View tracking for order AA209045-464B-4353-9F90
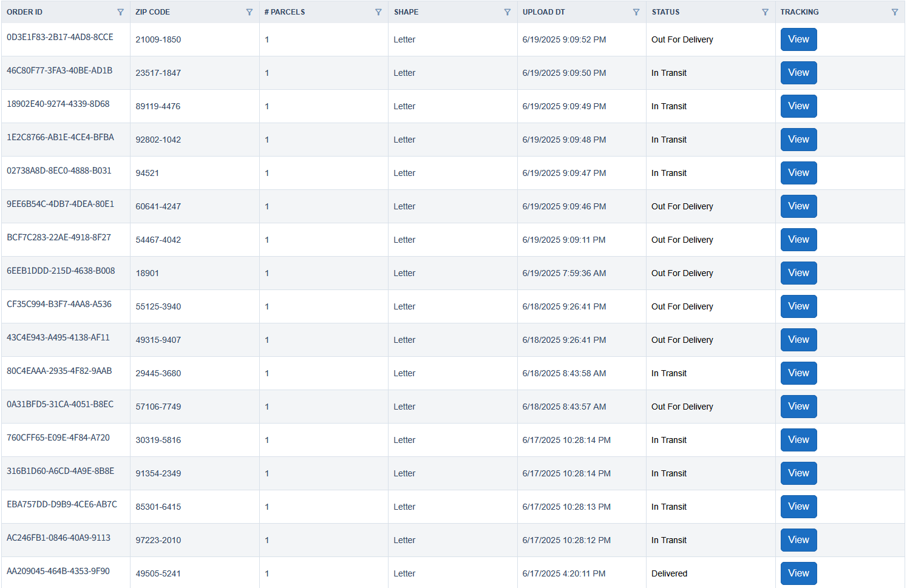The image size is (907, 588). pyautogui.click(x=798, y=573)
